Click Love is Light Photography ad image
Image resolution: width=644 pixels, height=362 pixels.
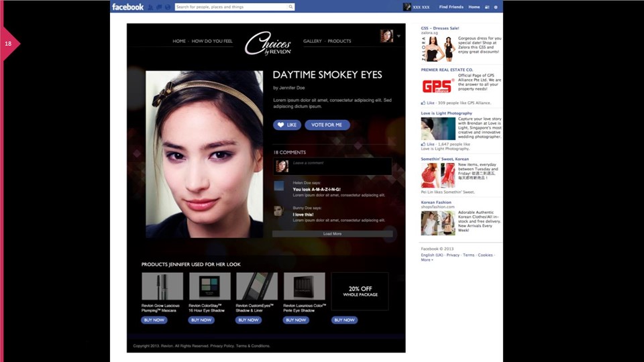pyautogui.click(x=438, y=129)
